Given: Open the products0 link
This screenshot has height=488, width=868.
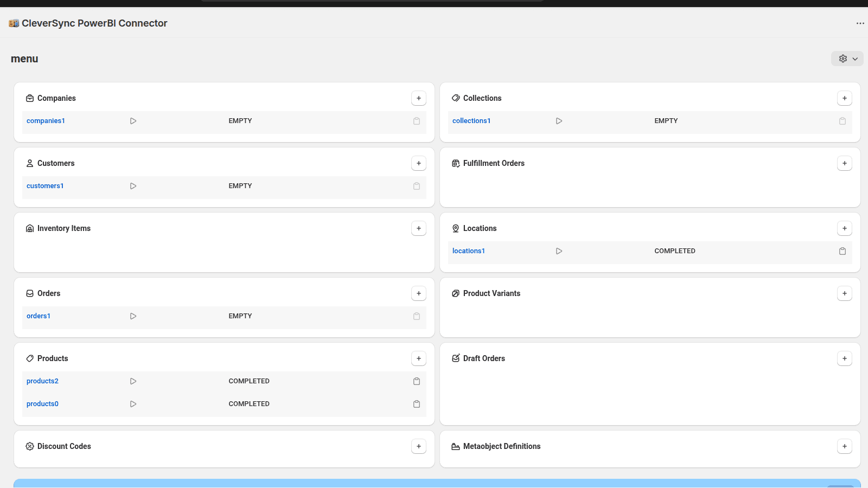Looking at the screenshot, I should pos(42,404).
